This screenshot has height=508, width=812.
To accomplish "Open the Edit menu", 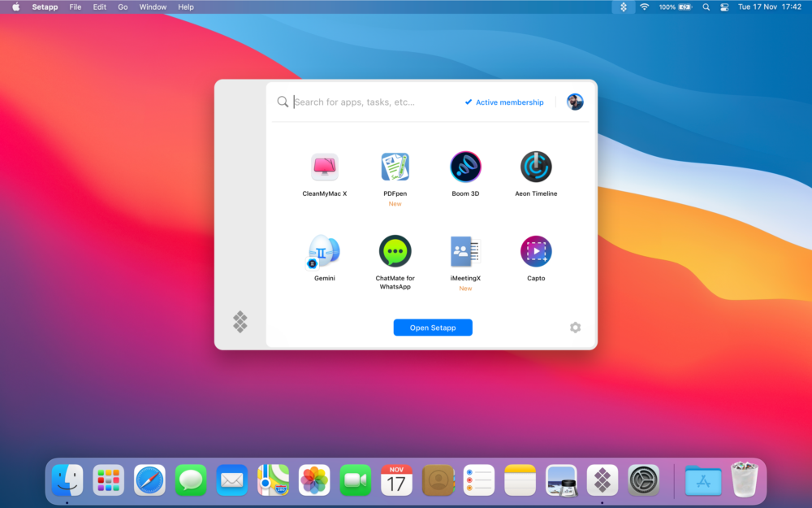I will pos(99,7).
